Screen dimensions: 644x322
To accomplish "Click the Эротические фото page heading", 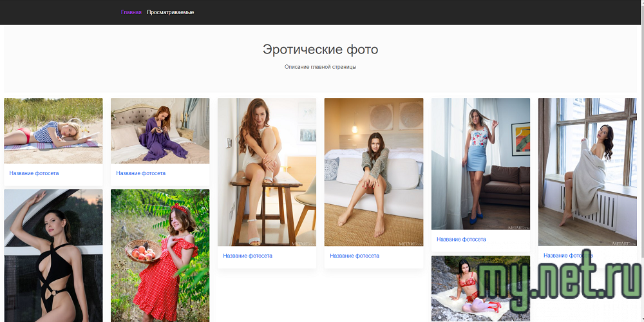I will (x=320, y=50).
